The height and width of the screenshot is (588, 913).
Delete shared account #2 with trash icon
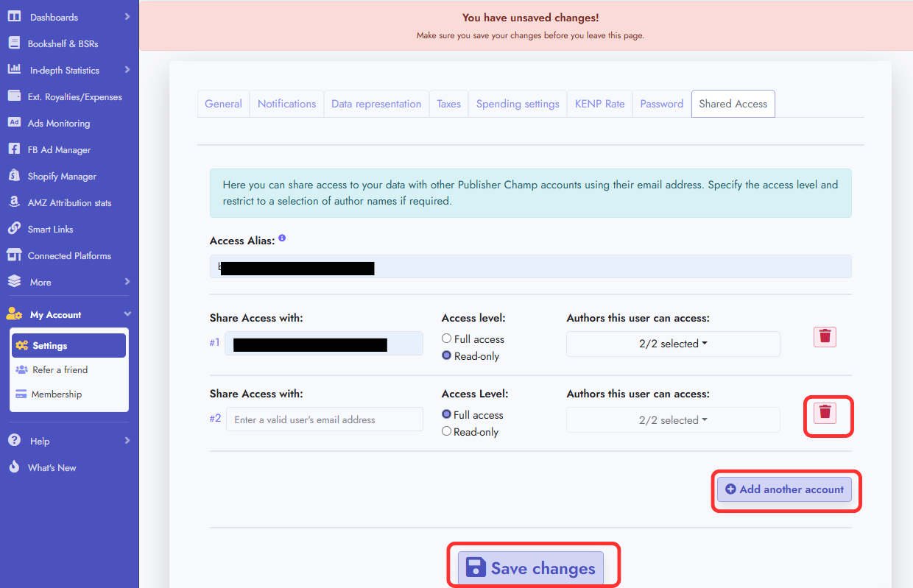point(825,411)
